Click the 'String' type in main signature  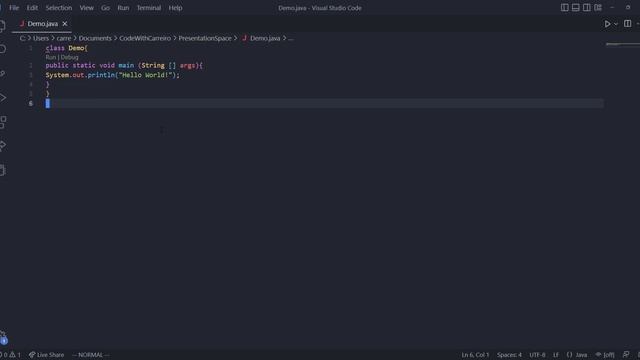click(x=153, y=65)
